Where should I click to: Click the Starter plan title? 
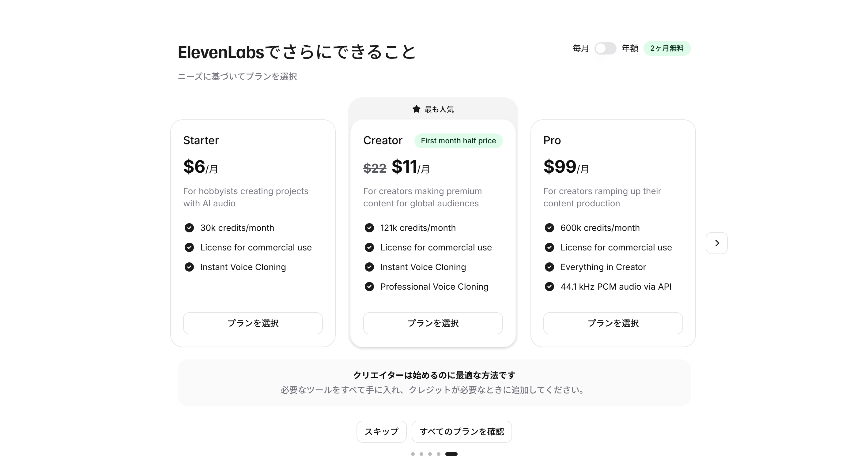(x=201, y=140)
